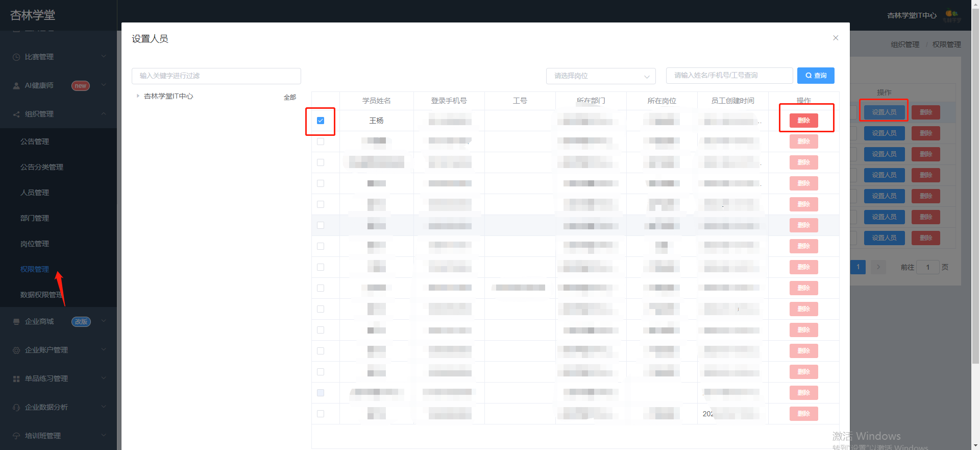Image resolution: width=980 pixels, height=450 pixels.
Task: Expand the AI健康师 menu chevron
Action: 104,85
